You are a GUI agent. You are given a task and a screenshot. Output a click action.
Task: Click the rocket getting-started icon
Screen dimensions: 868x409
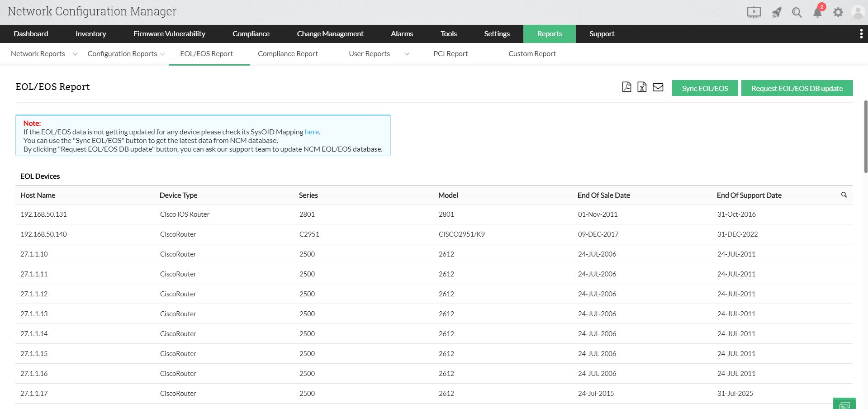pyautogui.click(x=776, y=12)
